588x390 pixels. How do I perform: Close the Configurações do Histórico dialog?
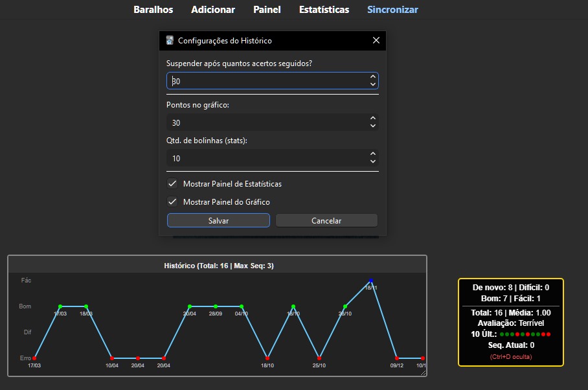click(x=376, y=40)
